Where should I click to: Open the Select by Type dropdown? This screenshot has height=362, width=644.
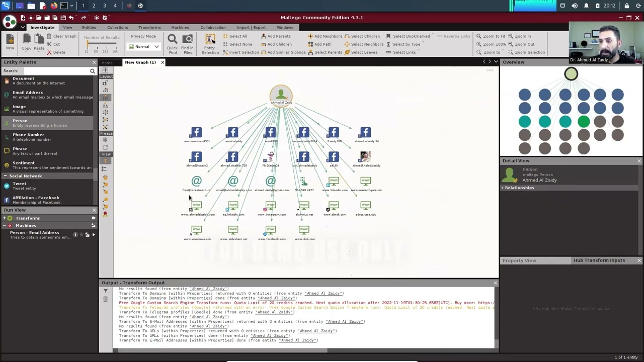405,44
